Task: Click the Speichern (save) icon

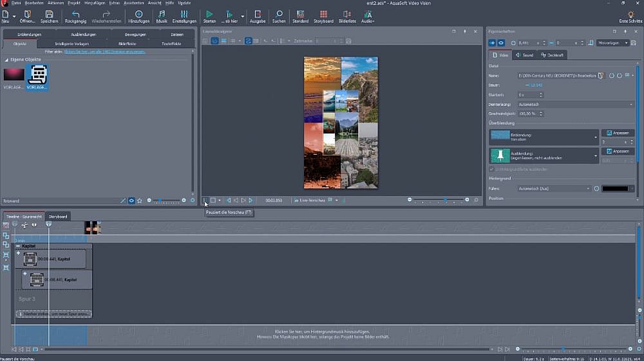Action: pos(50,14)
